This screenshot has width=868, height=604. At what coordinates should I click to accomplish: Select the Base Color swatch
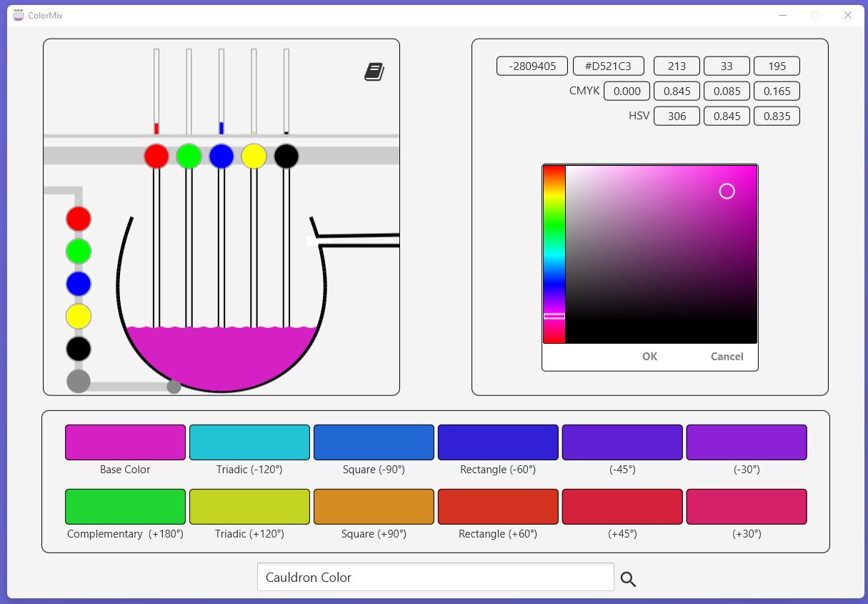125,442
